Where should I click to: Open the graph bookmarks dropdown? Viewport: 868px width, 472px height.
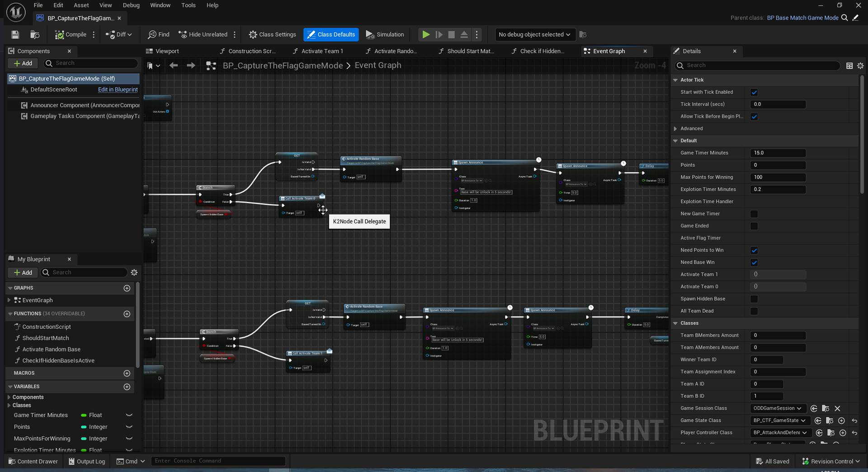pyautogui.click(x=154, y=66)
